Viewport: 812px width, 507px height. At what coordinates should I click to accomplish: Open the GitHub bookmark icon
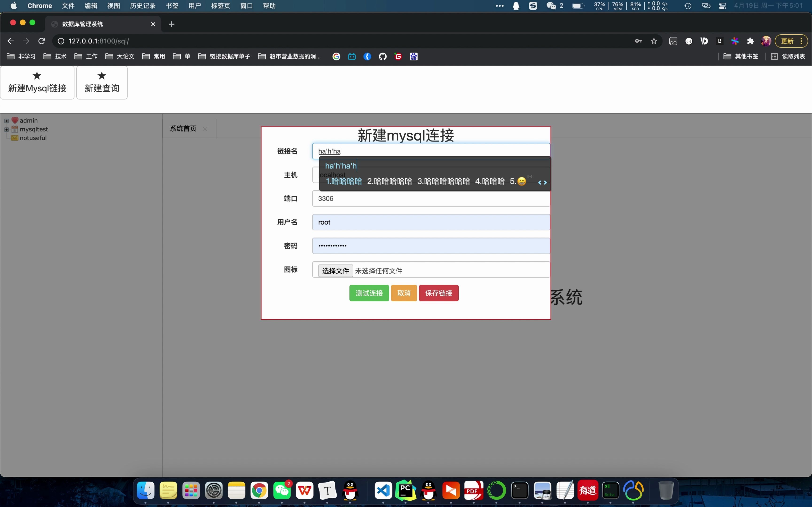383,56
